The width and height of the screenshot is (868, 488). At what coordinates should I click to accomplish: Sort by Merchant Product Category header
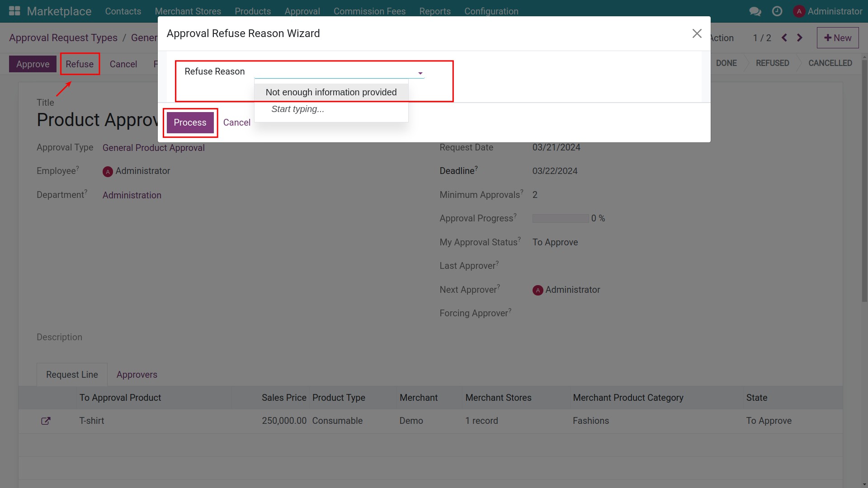[x=628, y=398]
